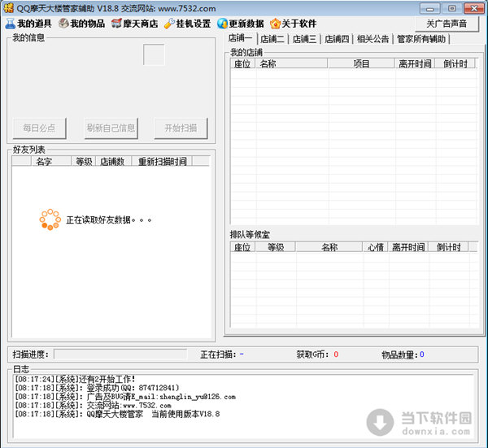This screenshot has width=488, height=448.
Task: Click 离开时间 header in 我的店铺 table
Action: (x=415, y=63)
